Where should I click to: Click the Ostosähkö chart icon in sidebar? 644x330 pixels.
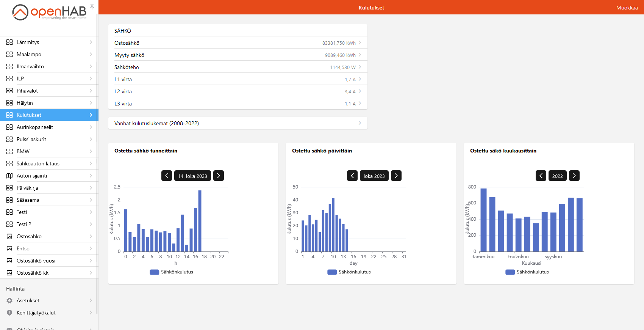[9, 236]
